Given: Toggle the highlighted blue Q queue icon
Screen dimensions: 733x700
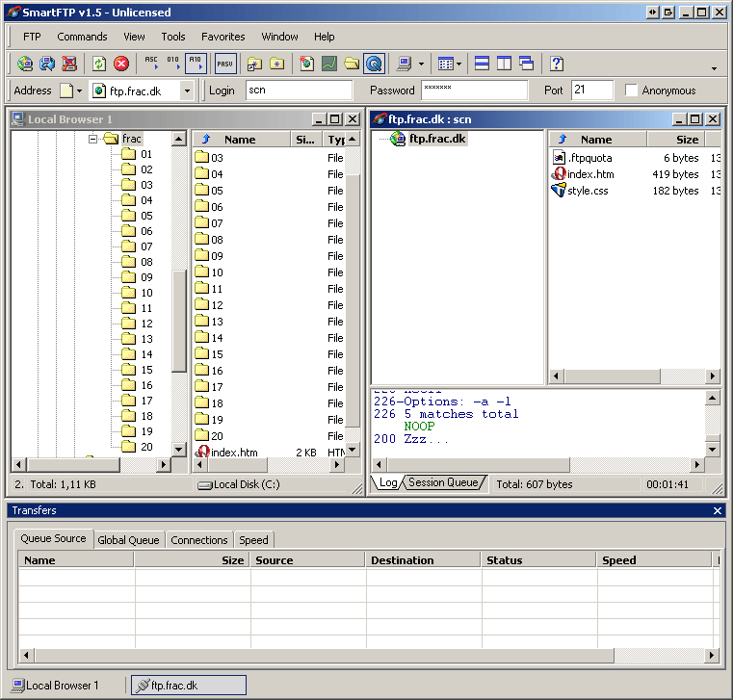Looking at the screenshot, I should (374, 64).
